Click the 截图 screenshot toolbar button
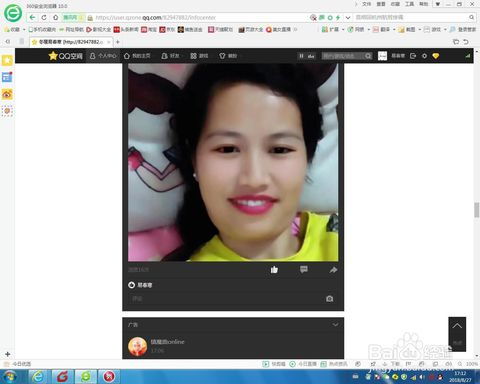 point(407,29)
